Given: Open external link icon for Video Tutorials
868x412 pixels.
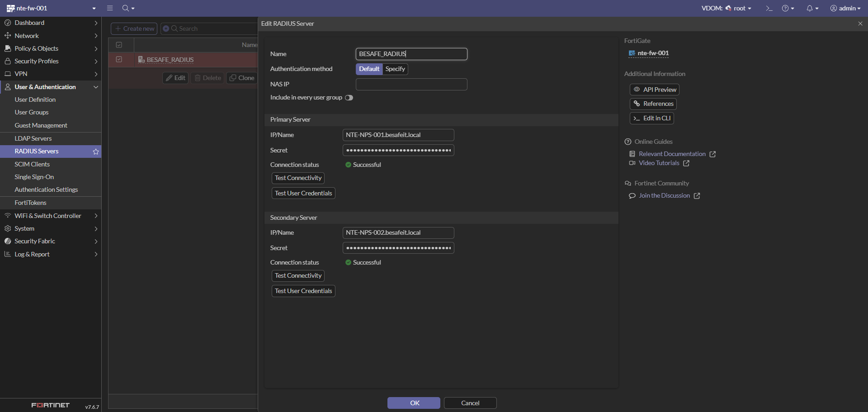Looking at the screenshot, I should pyautogui.click(x=686, y=163).
